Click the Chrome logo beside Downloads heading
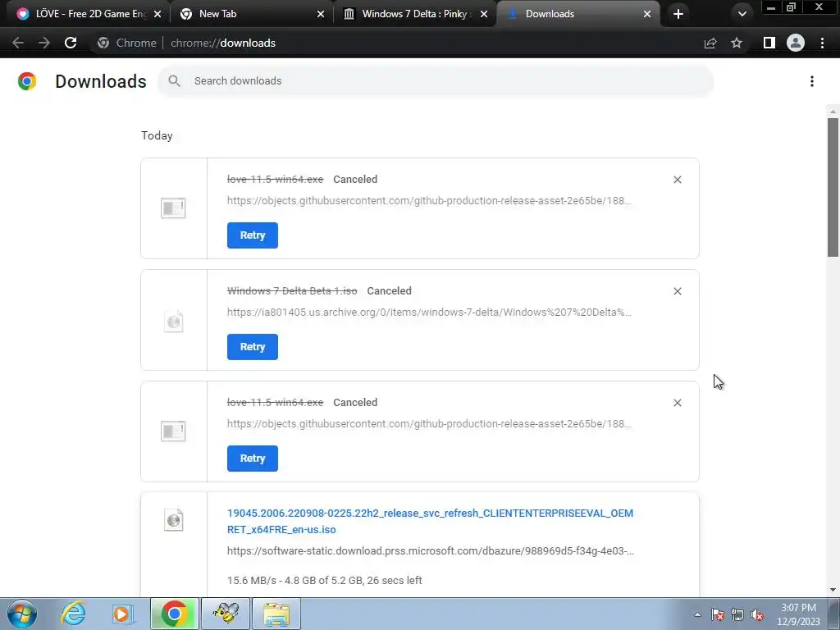 (27, 81)
